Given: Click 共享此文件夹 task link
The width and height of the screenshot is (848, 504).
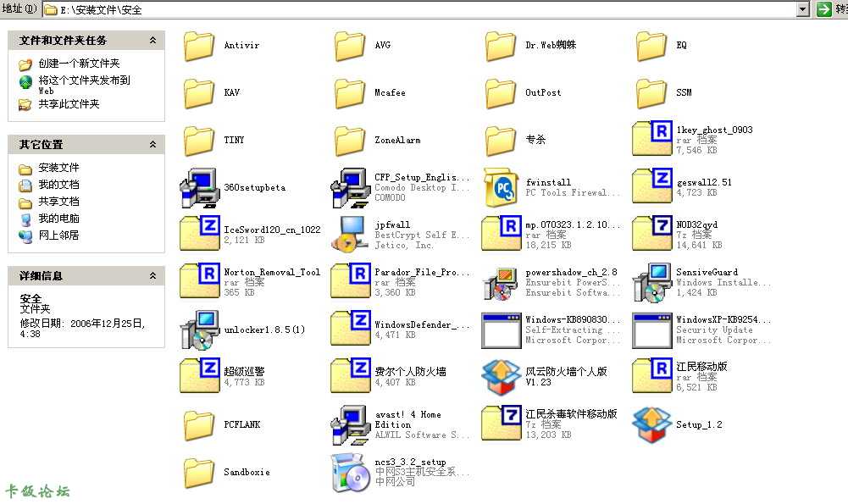Looking at the screenshot, I should pos(68,104).
